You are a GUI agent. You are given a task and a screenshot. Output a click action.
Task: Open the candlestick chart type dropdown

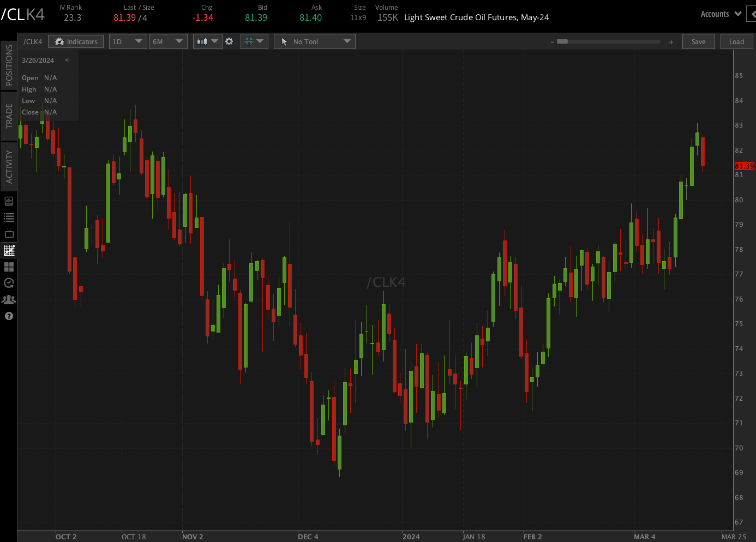click(x=208, y=41)
